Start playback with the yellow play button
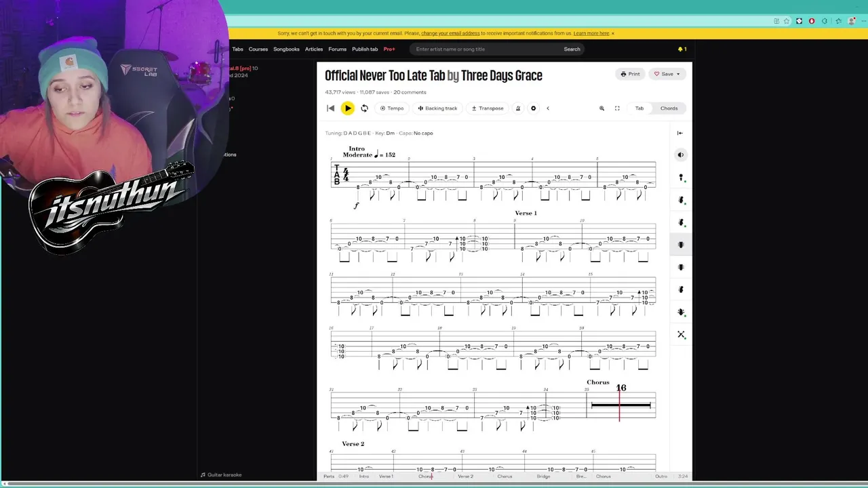This screenshot has height=488, width=868. pos(347,108)
